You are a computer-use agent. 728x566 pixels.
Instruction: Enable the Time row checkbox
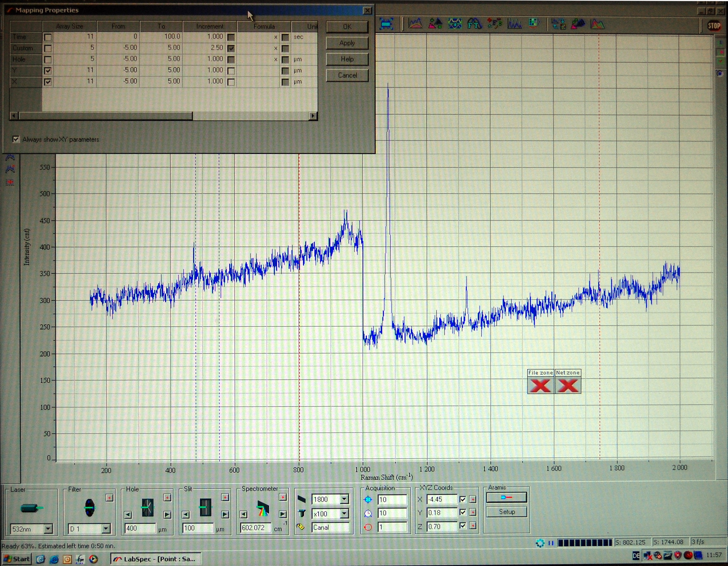click(48, 37)
